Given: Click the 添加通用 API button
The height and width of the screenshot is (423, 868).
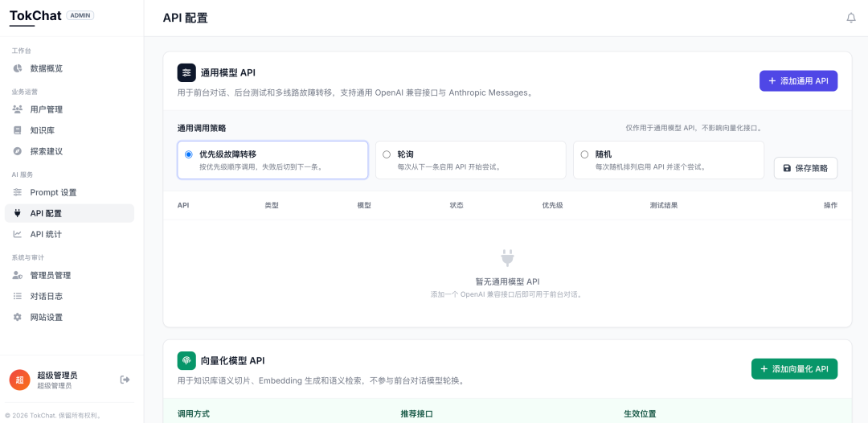Looking at the screenshot, I should (798, 81).
